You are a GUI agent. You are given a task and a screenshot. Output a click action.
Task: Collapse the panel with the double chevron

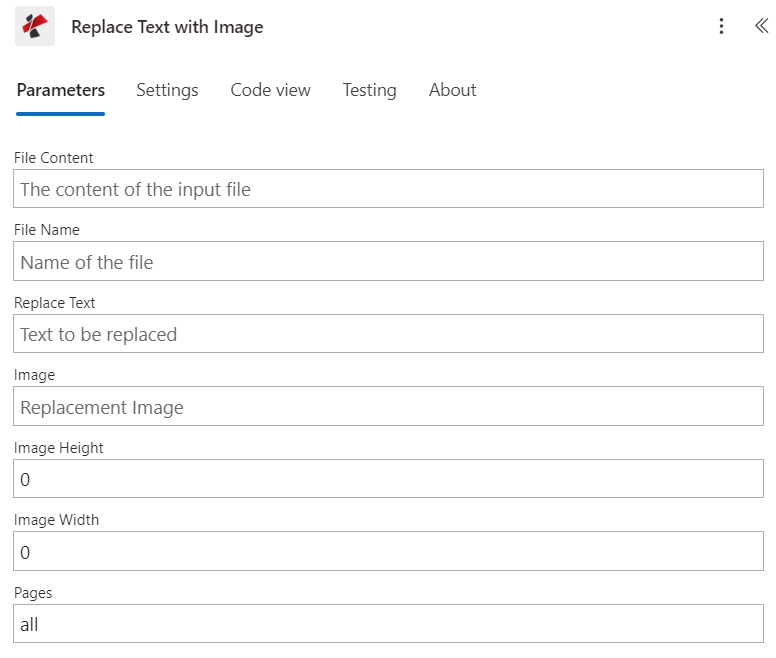761,27
